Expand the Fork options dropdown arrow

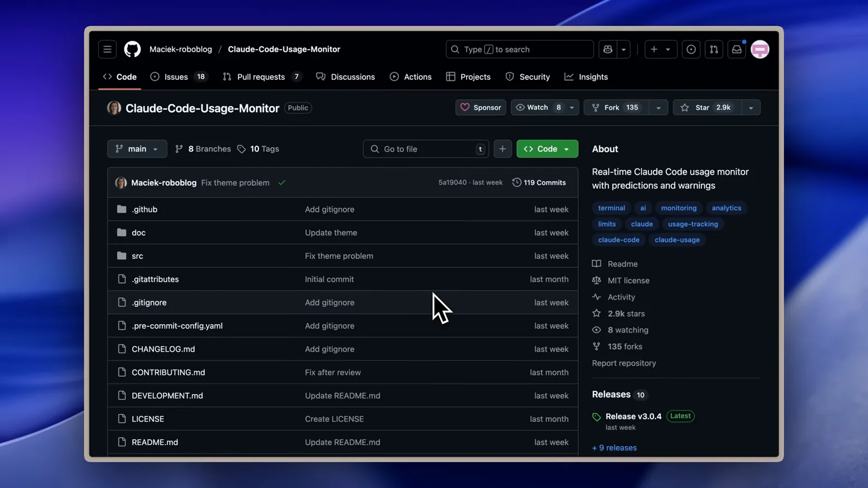[x=659, y=107]
